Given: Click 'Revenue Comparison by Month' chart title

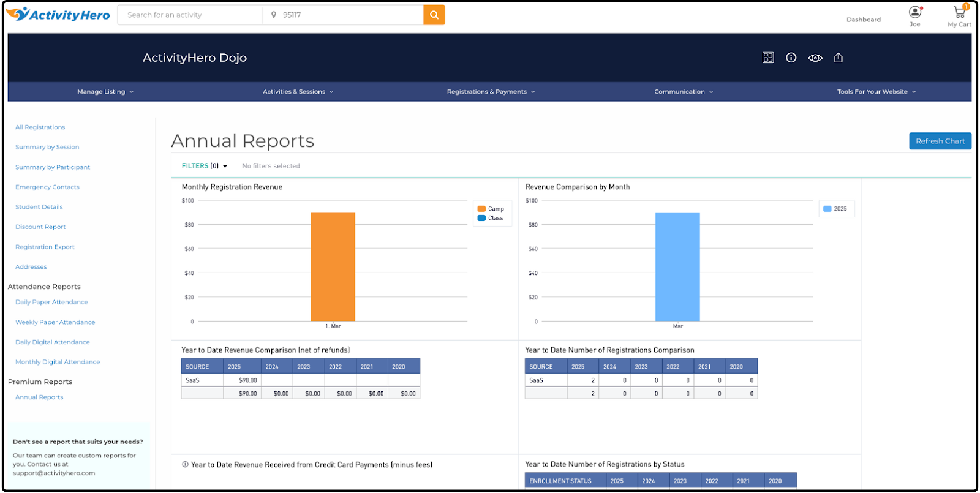Looking at the screenshot, I should click(578, 187).
